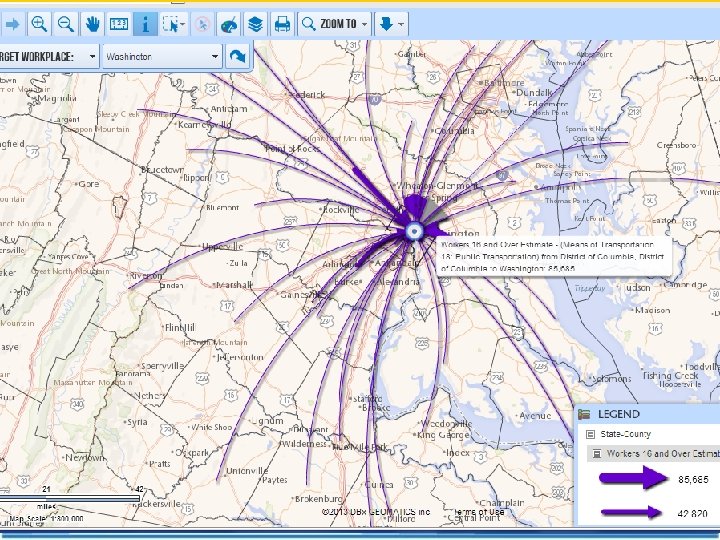Click the State-County legend label

coord(625,434)
